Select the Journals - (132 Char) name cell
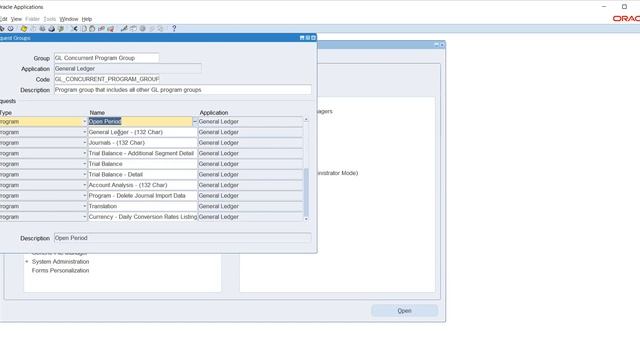640x360 pixels. pos(142,143)
